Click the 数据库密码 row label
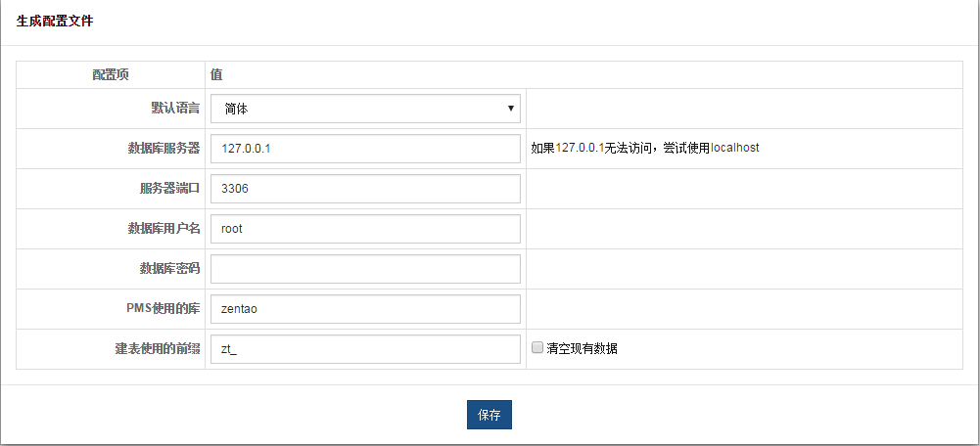Viewport: 980px width, 446px height. tap(169, 268)
